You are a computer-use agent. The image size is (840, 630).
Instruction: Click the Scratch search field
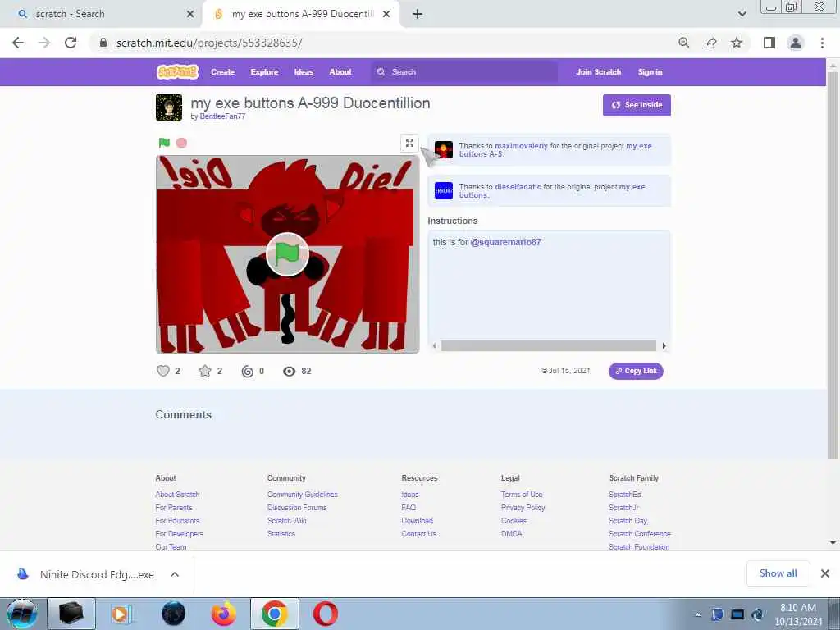464,72
